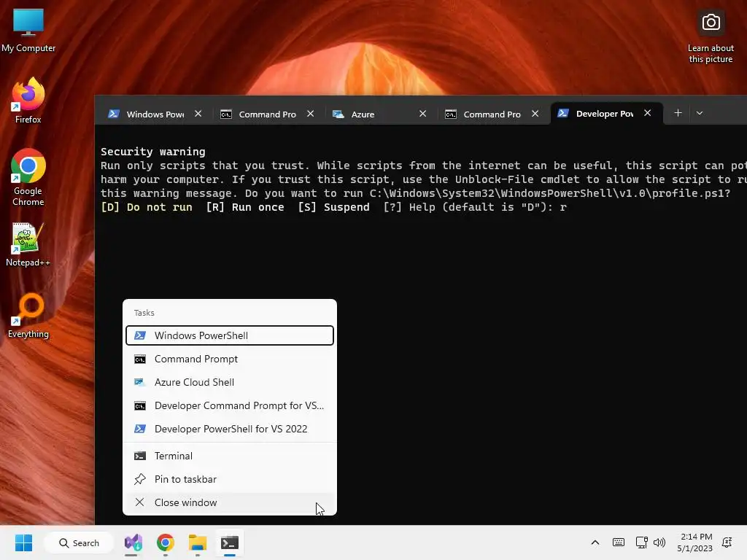Launch Azure Cloud Shell from Tasks
This screenshot has width=747, height=560.
[x=230, y=382]
